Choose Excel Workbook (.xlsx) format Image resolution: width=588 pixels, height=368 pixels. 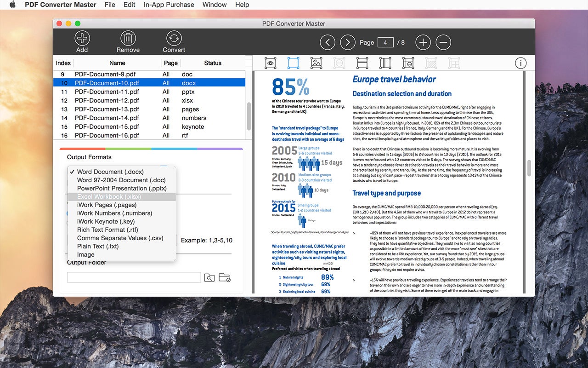(122, 196)
